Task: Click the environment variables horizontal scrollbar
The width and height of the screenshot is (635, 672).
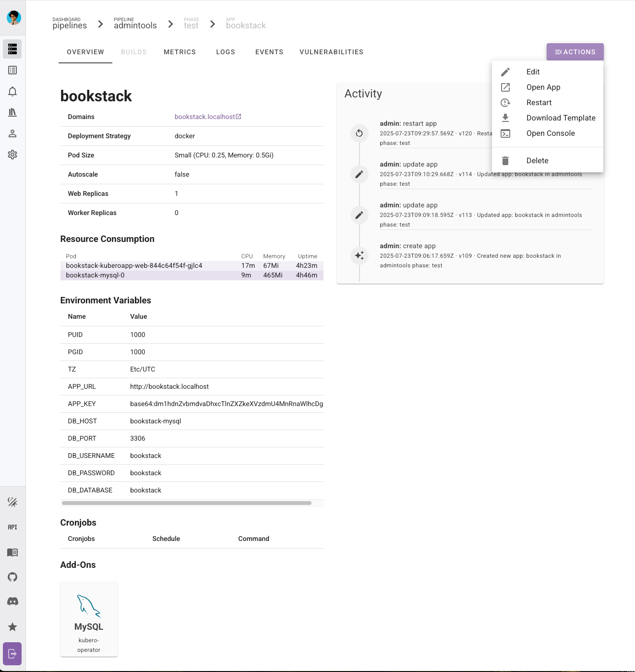Action: pos(187,503)
